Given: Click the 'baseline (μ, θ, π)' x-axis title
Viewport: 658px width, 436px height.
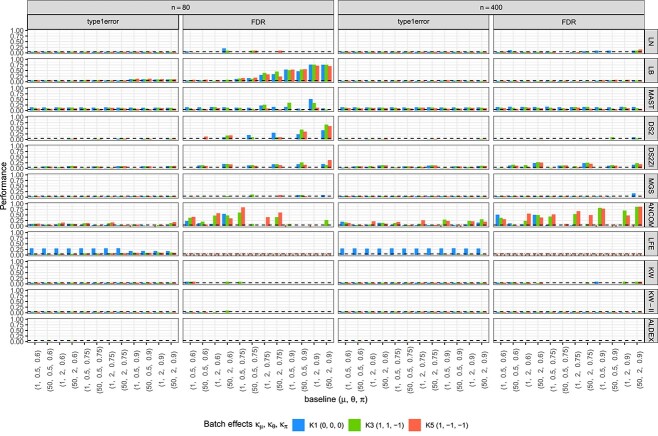Looking at the screenshot, I should (x=336, y=399).
